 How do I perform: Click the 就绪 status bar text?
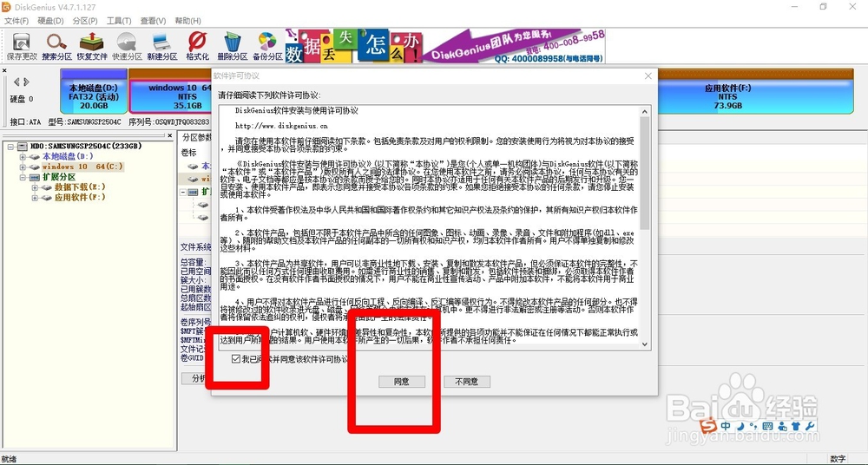tap(10, 459)
